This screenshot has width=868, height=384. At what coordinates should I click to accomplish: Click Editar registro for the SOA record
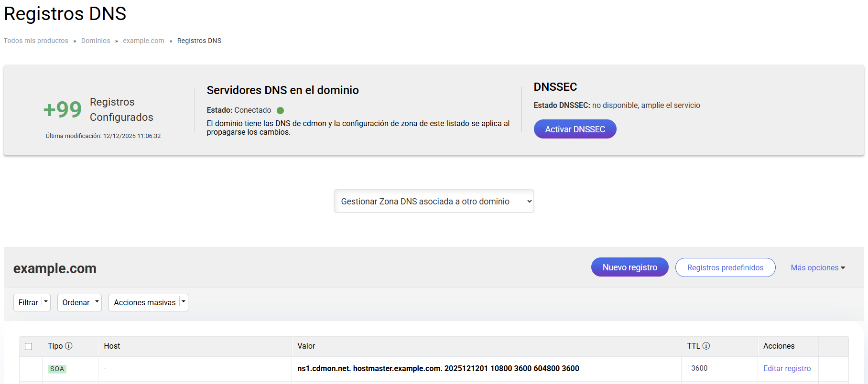pos(787,368)
